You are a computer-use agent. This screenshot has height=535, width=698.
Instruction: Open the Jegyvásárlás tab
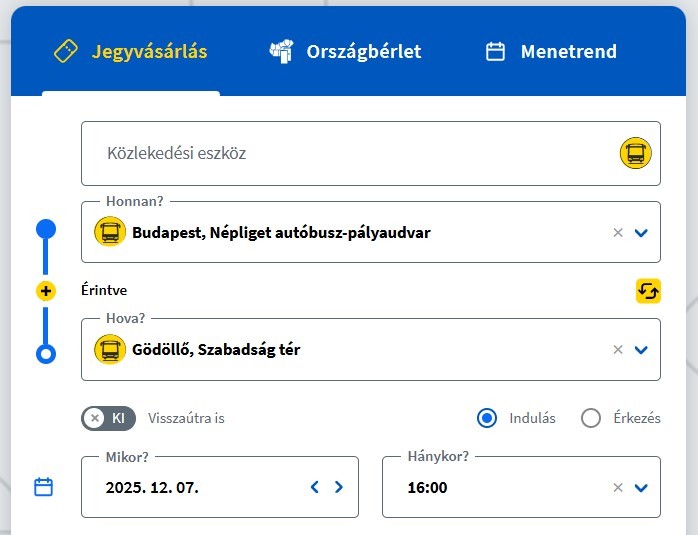[x=131, y=51]
